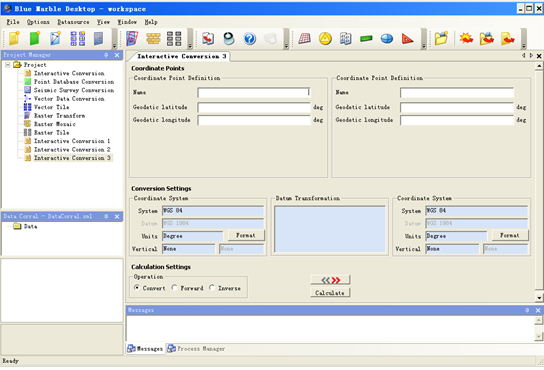This screenshot has height=370, width=544.
Task: Click the red grid toolbar icon
Action: coord(304,39)
